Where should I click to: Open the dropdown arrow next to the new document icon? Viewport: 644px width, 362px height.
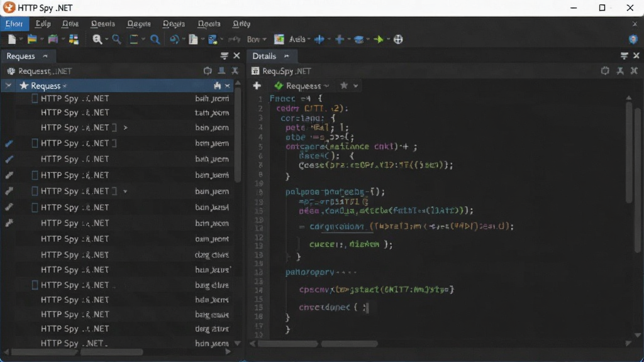21,40
